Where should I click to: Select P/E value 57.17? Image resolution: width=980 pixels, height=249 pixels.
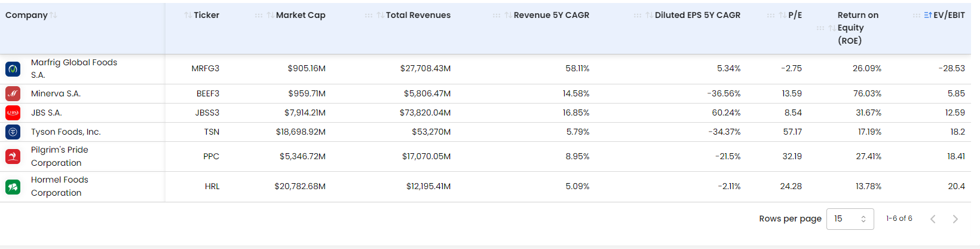pyautogui.click(x=792, y=132)
